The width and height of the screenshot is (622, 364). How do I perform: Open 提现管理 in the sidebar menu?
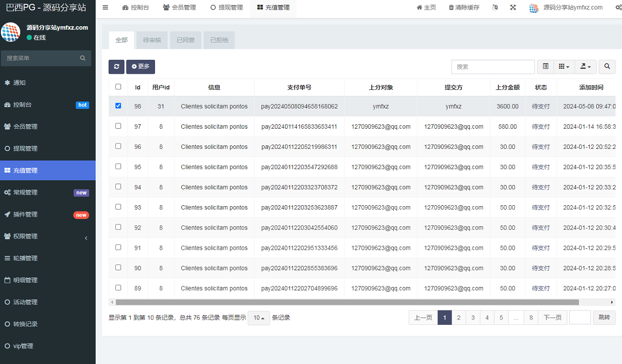(25, 149)
